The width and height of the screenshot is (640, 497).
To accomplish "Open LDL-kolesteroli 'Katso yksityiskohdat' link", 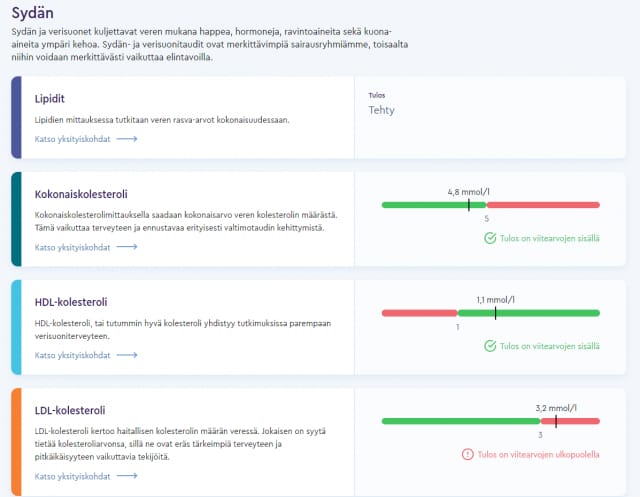I will (72, 477).
